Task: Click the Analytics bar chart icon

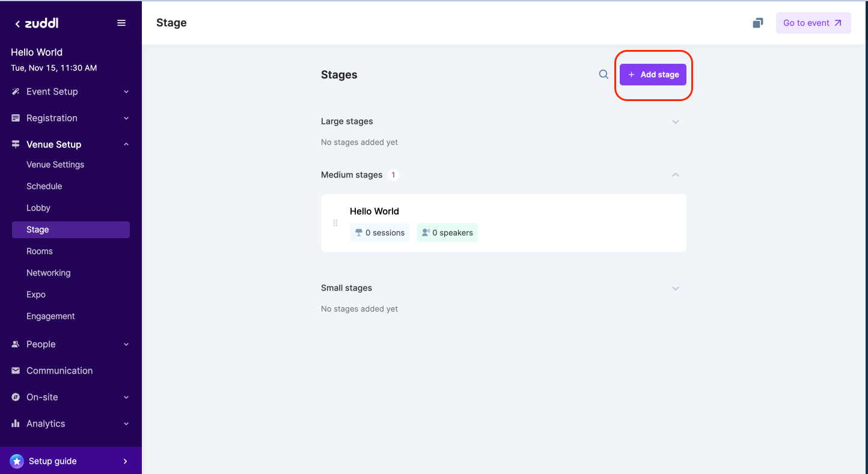Action: (16, 423)
